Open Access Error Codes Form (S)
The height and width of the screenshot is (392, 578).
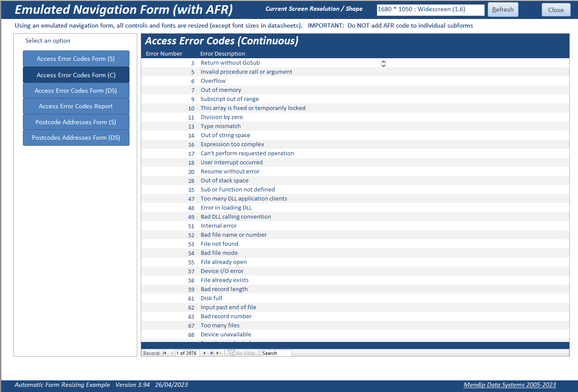(x=76, y=59)
